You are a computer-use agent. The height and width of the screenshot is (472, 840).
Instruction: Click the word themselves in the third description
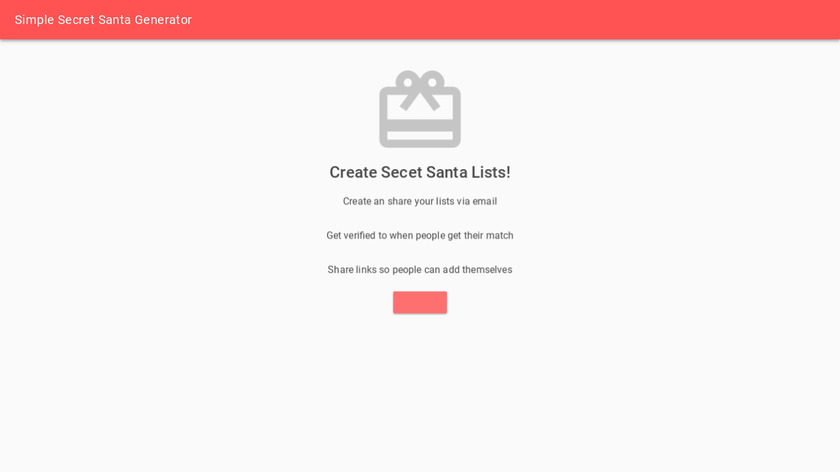[x=487, y=270]
